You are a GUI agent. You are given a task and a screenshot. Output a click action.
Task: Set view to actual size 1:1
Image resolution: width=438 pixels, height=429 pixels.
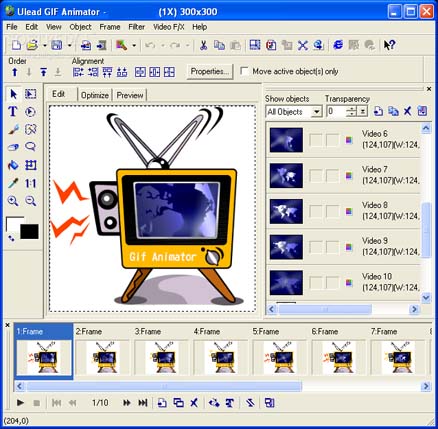tap(31, 183)
